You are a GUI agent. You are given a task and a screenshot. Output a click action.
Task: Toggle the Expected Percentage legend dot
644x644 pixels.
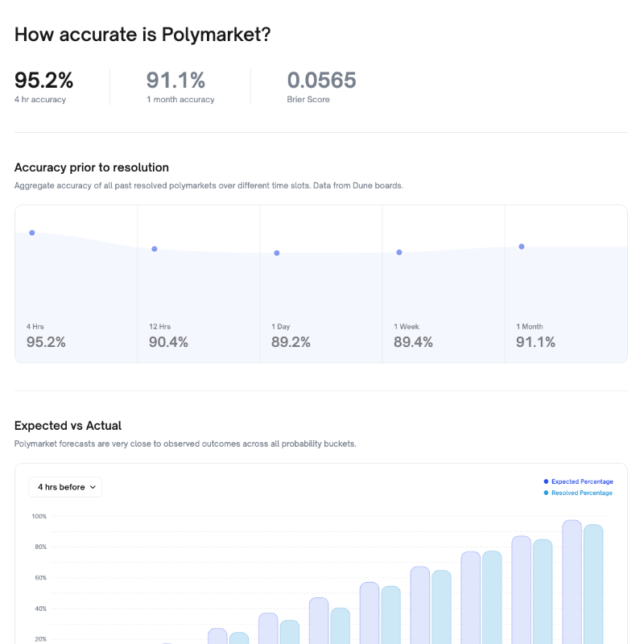pos(546,481)
